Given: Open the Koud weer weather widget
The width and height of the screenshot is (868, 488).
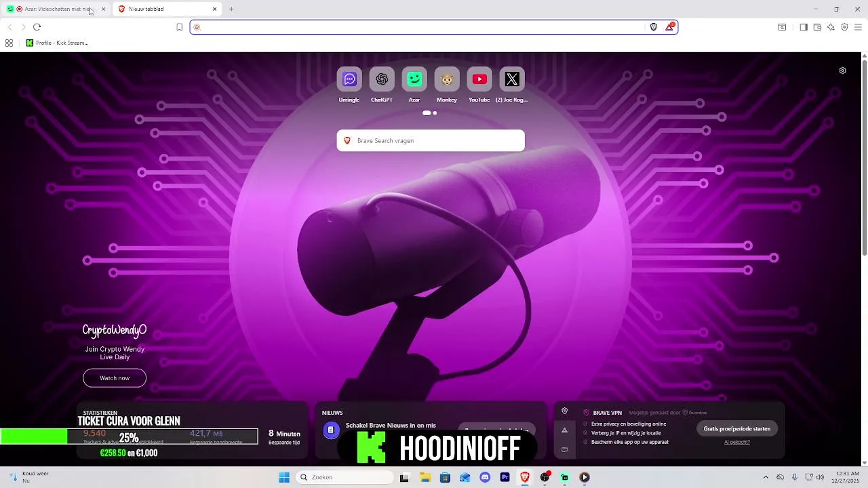Looking at the screenshot, I should (28, 477).
